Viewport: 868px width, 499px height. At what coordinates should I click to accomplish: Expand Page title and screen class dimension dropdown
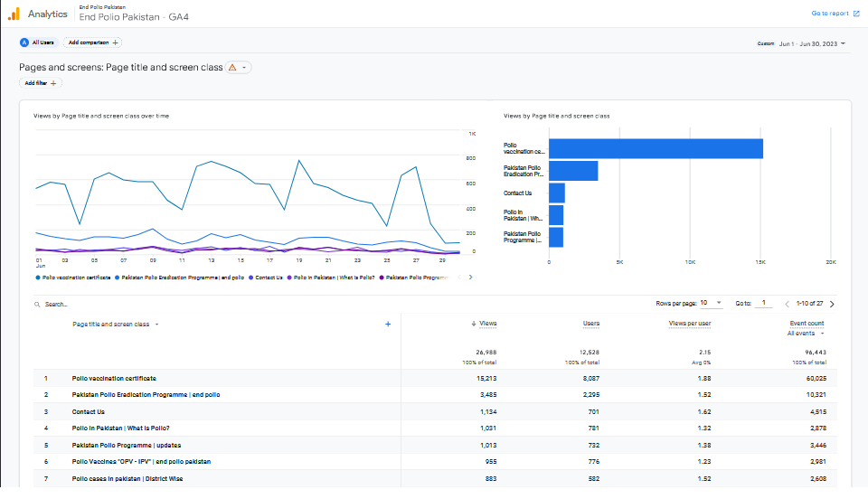click(x=157, y=324)
